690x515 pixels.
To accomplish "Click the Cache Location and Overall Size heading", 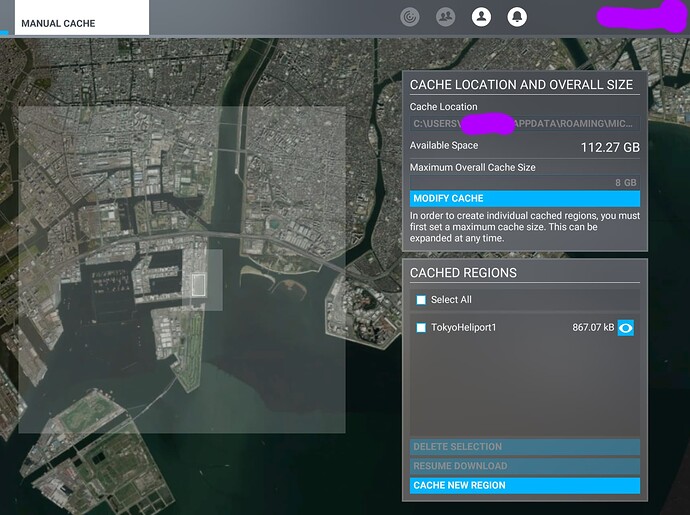I will [x=521, y=85].
